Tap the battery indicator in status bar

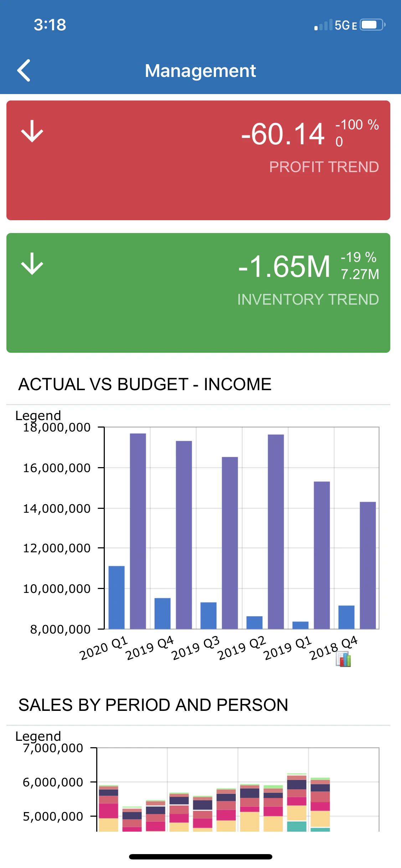(372, 25)
